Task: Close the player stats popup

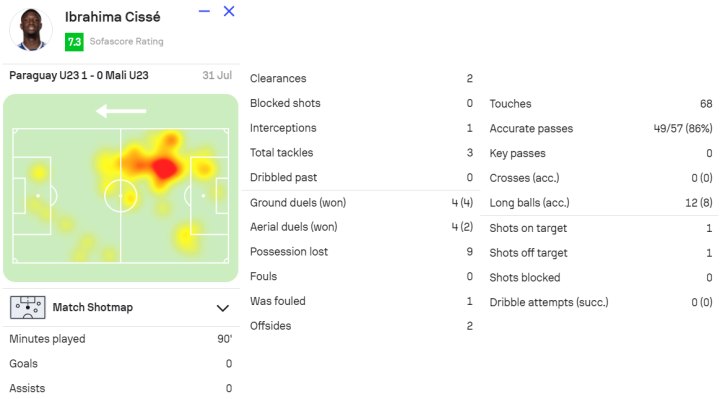Action: click(229, 11)
